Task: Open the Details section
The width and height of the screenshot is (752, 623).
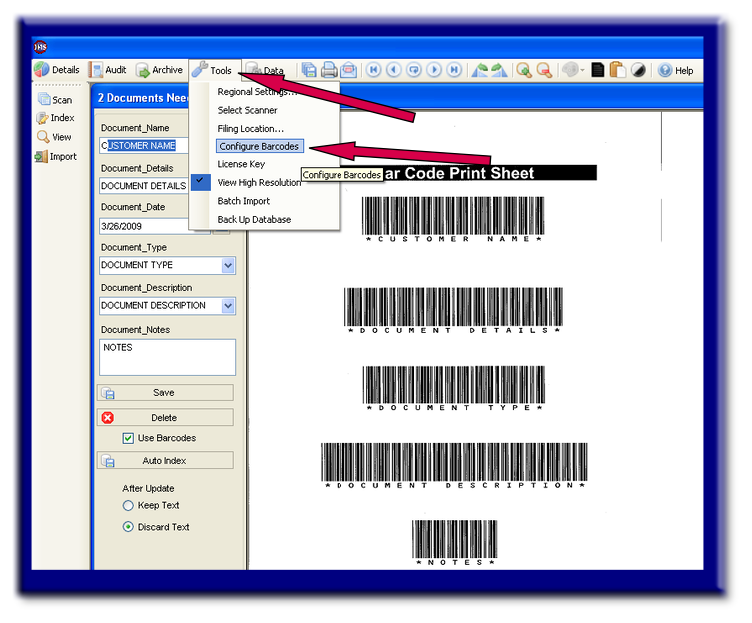Action: click(x=57, y=70)
